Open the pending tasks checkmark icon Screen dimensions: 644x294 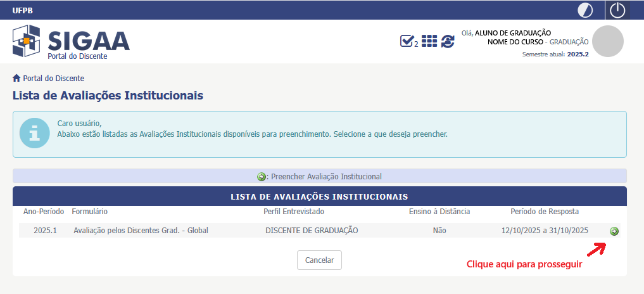coord(407,41)
